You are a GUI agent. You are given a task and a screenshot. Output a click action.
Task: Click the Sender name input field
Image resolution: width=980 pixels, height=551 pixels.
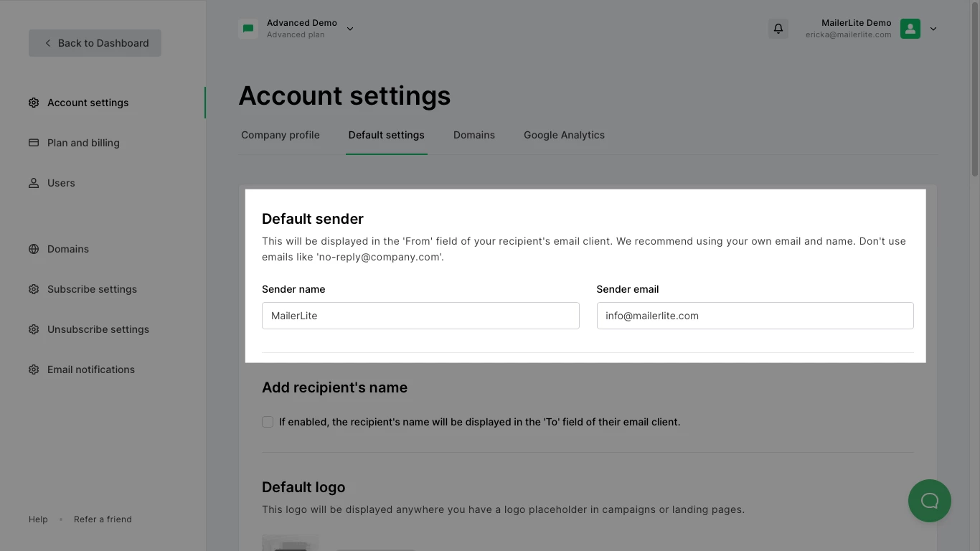(x=420, y=316)
